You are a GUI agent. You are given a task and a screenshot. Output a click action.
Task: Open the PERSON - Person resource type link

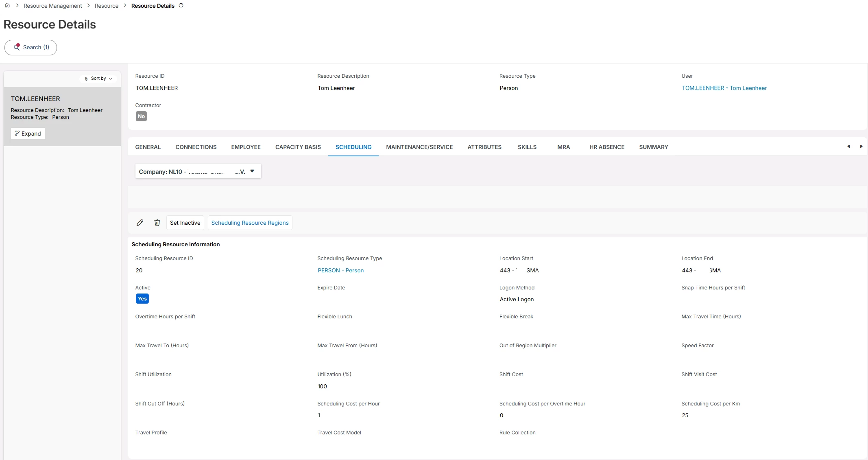coord(340,270)
